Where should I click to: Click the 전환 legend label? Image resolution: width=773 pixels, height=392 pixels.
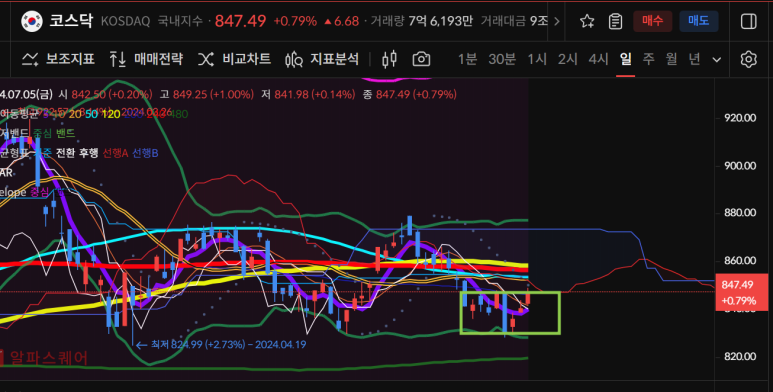click(65, 153)
